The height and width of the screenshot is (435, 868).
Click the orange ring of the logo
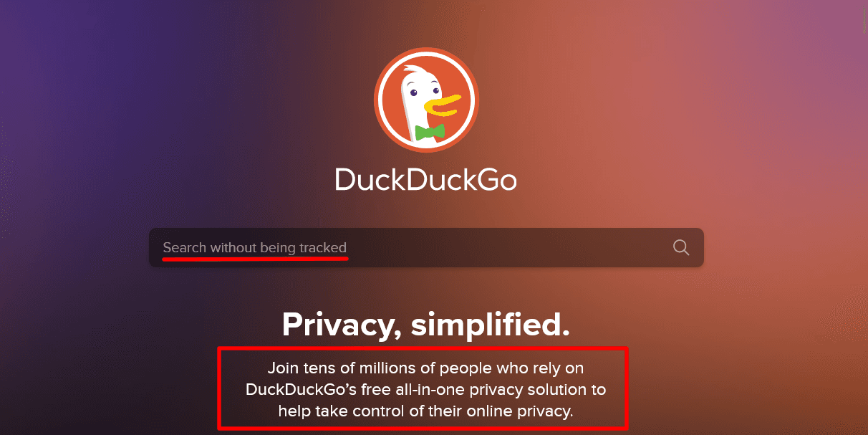point(426,52)
